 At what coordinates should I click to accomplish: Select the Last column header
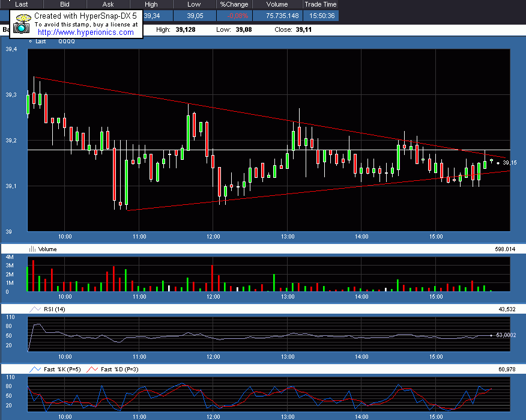[x=22, y=4]
